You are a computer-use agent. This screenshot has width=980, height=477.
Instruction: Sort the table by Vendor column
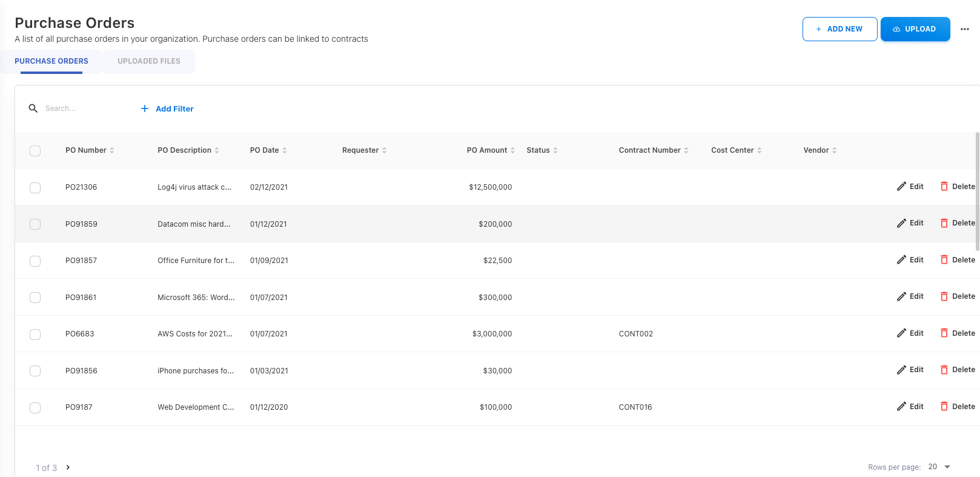tap(834, 150)
